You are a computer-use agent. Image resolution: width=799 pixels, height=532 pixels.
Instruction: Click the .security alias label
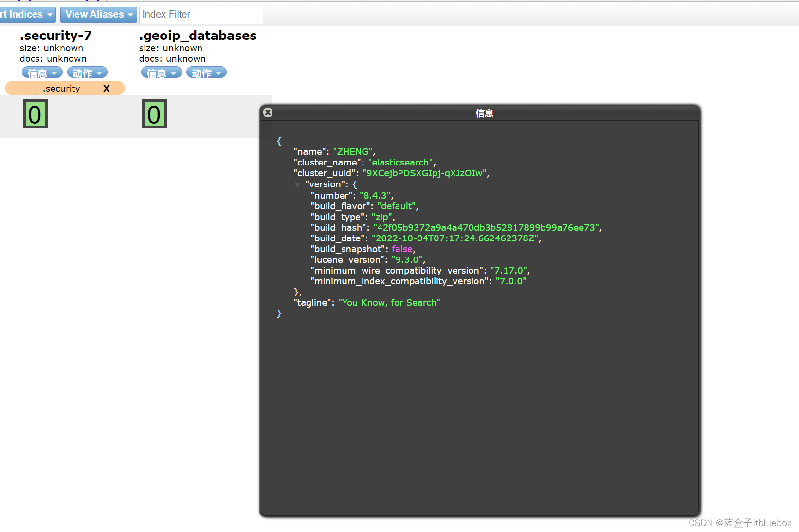[61, 88]
